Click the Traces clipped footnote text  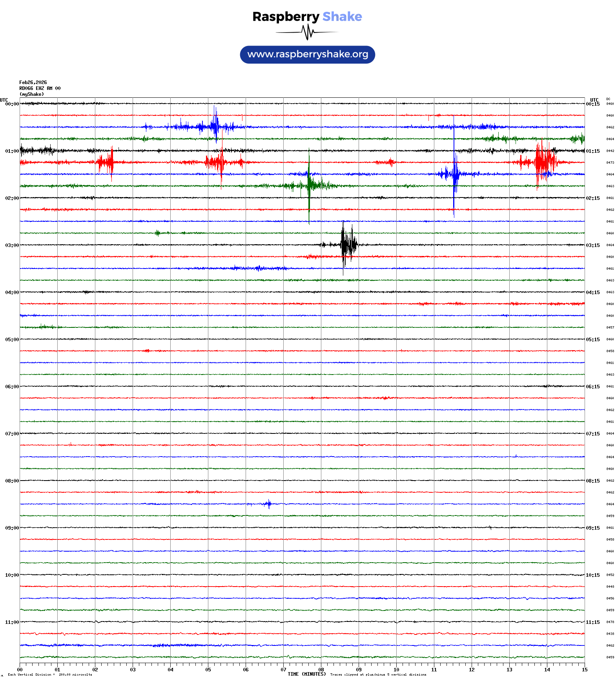[378, 675]
